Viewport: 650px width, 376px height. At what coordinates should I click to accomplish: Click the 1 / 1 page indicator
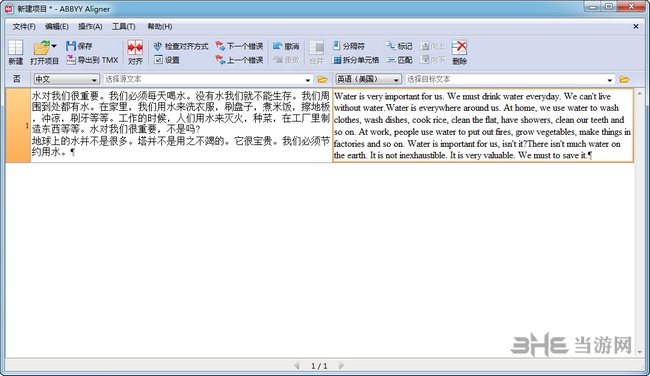click(x=319, y=366)
